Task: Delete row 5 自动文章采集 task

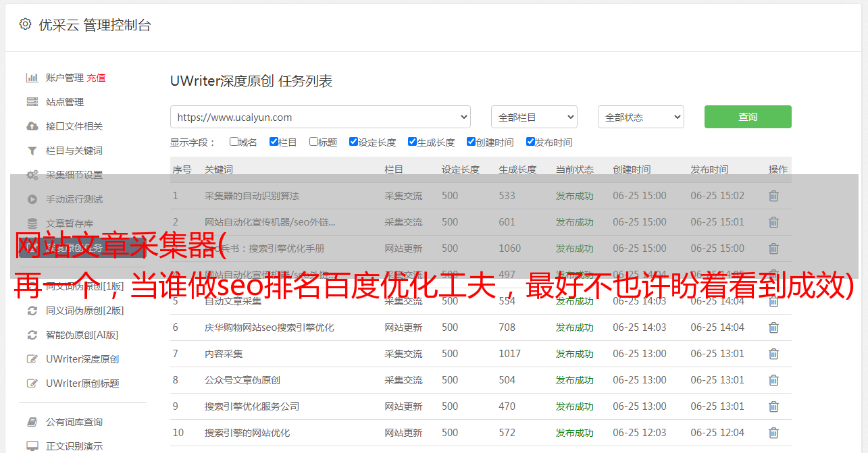Action: pyautogui.click(x=774, y=301)
